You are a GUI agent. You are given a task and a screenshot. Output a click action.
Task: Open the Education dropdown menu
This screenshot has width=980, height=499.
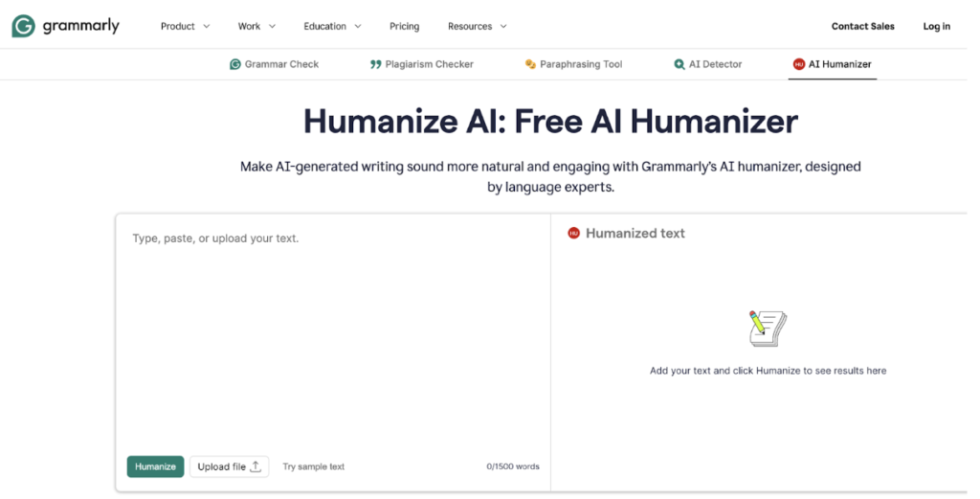(332, 26)
